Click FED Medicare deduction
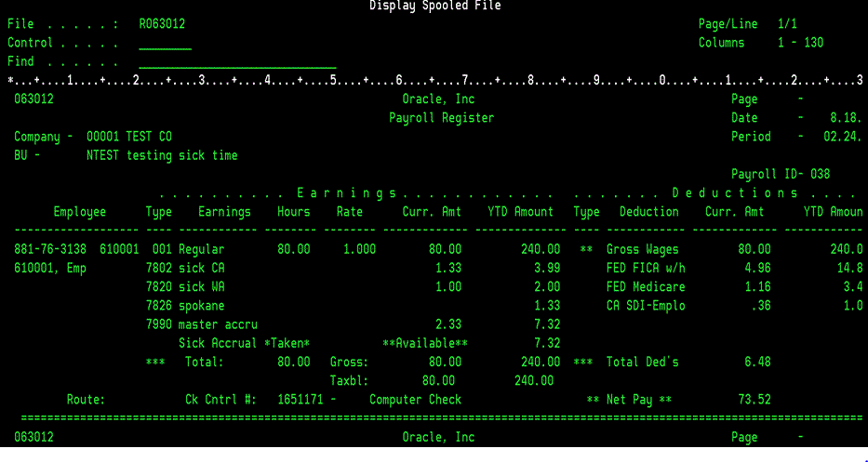868x462 pixels. (646, 287)
